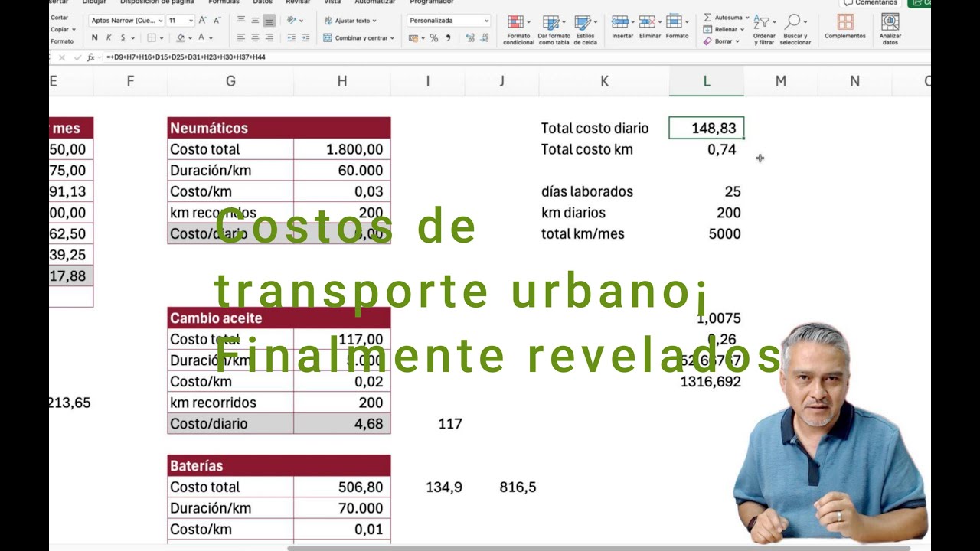Apply comma thousands separator style
The image size is (980, 551).
[x=448, y=37]
